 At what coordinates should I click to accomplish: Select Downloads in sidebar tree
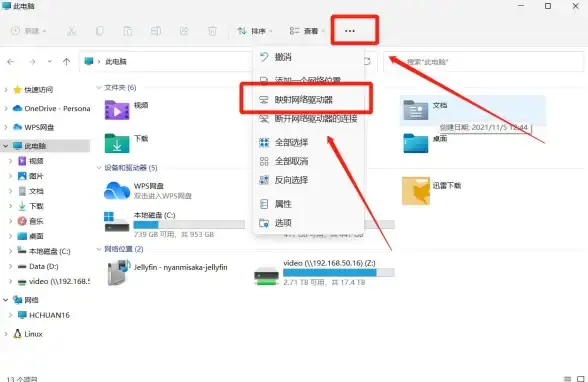31,206
